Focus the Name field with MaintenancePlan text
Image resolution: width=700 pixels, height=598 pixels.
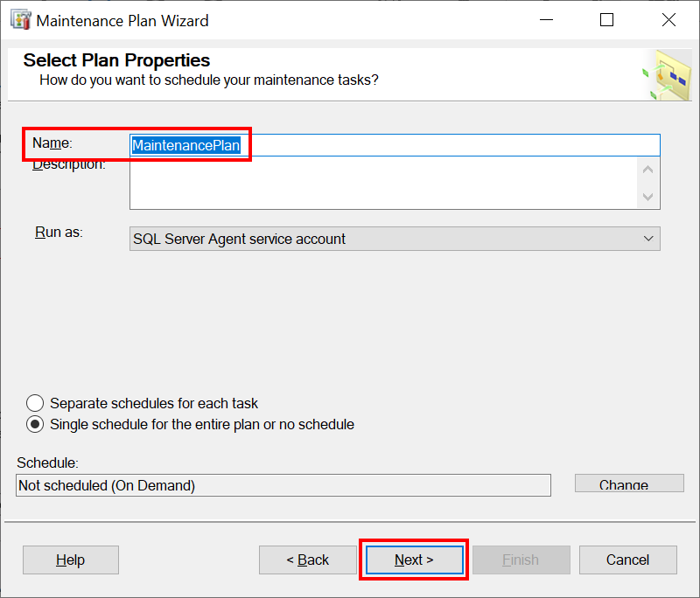coord(395,145)
